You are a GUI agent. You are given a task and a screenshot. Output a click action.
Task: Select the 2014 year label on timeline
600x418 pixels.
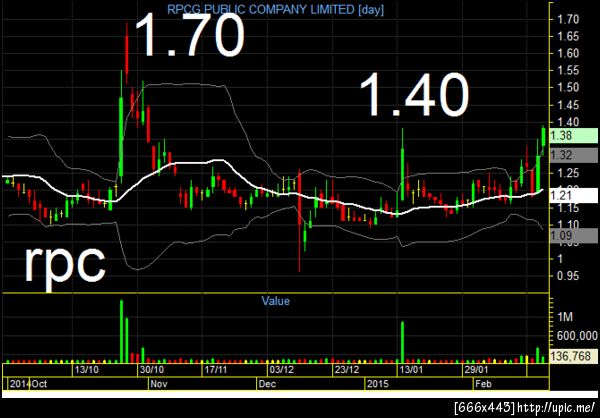[20, 384]
